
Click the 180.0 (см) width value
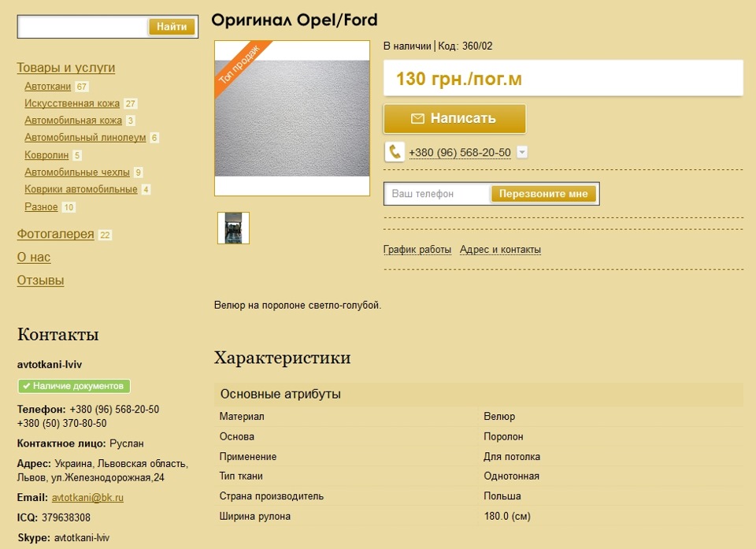(507, 516)
